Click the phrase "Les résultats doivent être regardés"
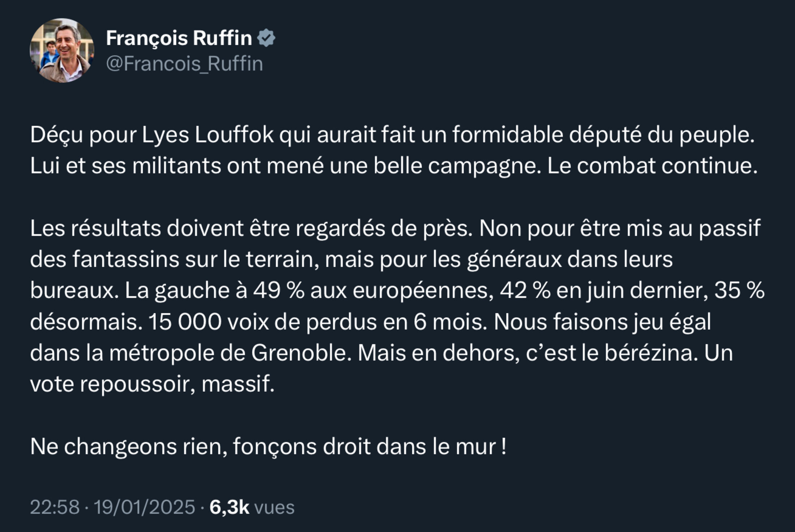 [x=207, y=228]
